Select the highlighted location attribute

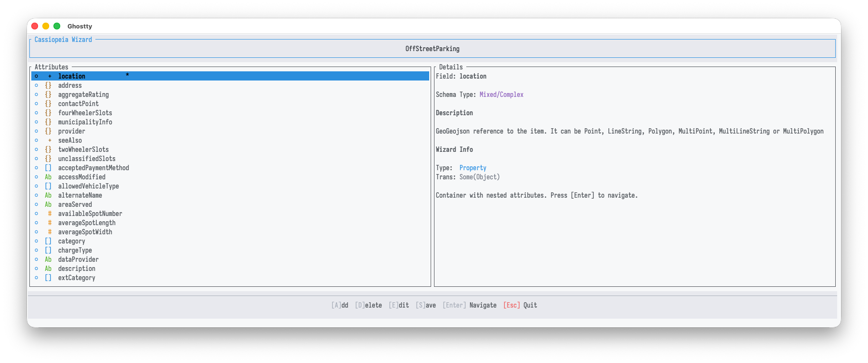click(230, 76)
